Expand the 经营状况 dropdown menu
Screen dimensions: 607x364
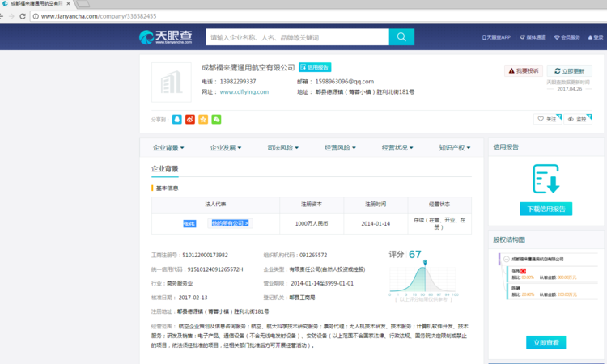pos(397,148)
